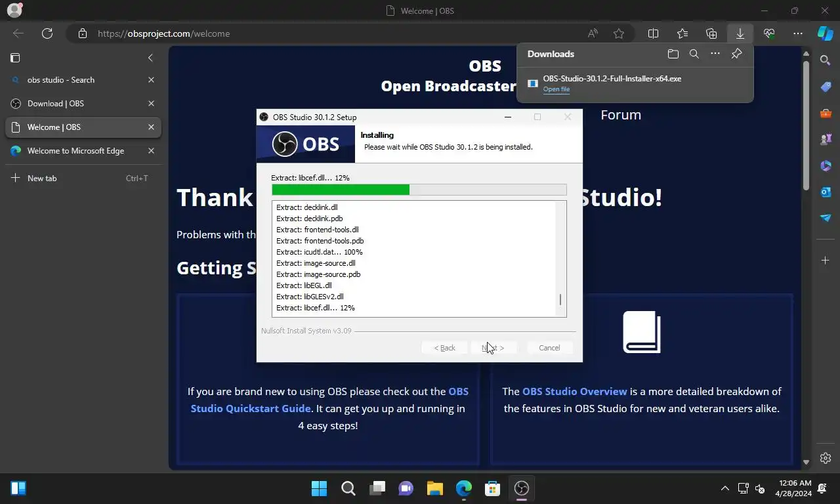This screenshot has height=504, width=840.
Task: Select the log line Extract: libEGL.dll
Action: coord(304,285)
